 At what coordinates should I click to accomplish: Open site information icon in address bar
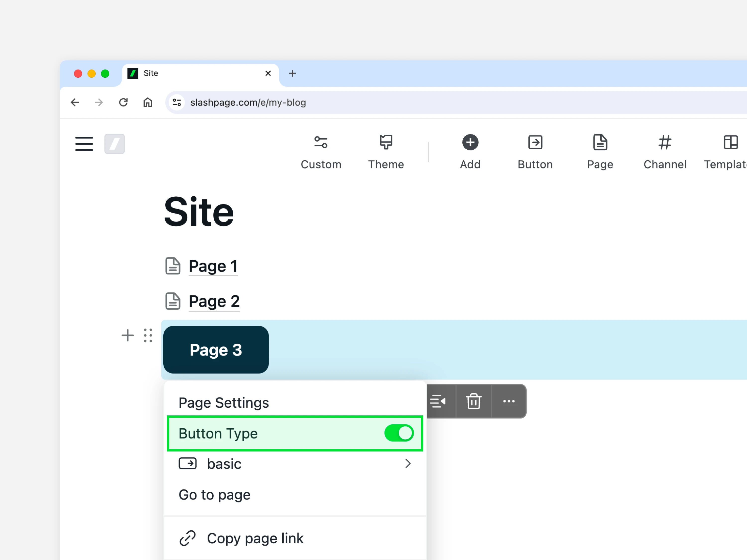[177, 102]
